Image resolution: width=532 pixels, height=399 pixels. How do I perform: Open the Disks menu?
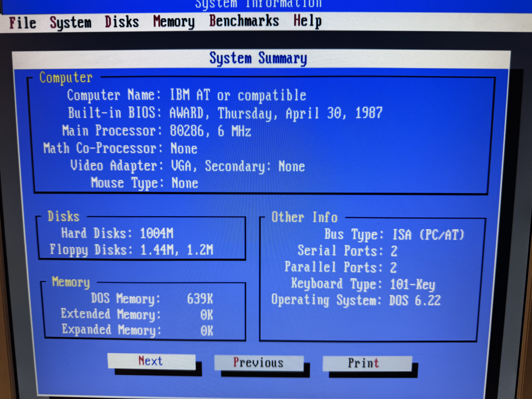coord(122,22)
